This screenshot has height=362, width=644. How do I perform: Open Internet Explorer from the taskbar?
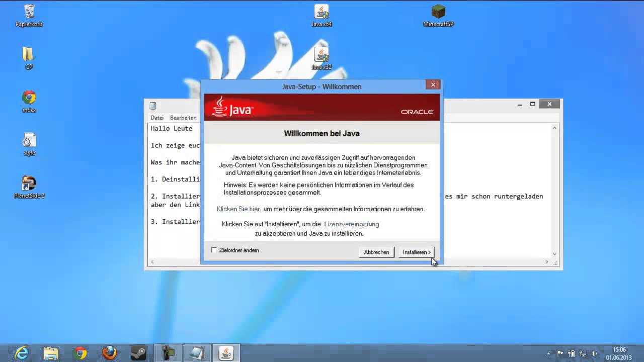point(22,352)
